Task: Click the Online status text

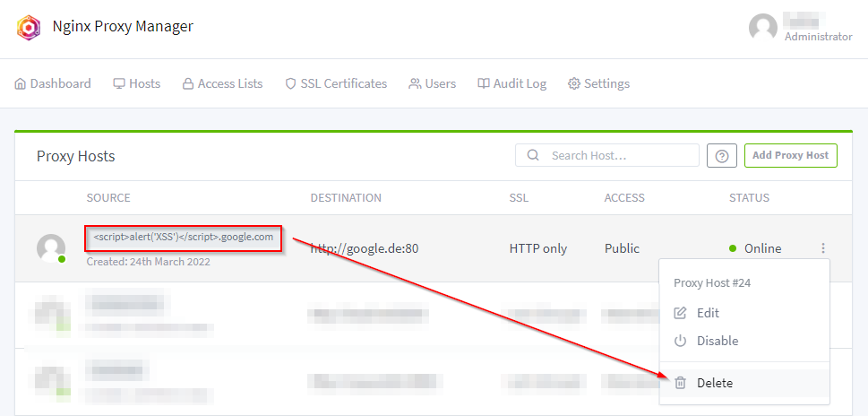Action: [x=763, y=248]
